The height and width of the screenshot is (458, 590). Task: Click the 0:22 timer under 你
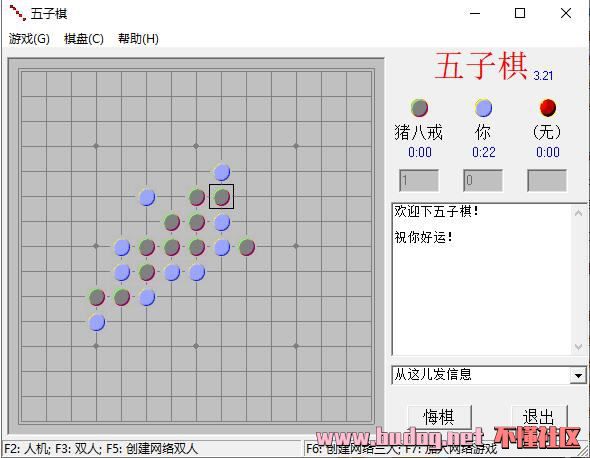pyautogui.click(x=484, y=152)
